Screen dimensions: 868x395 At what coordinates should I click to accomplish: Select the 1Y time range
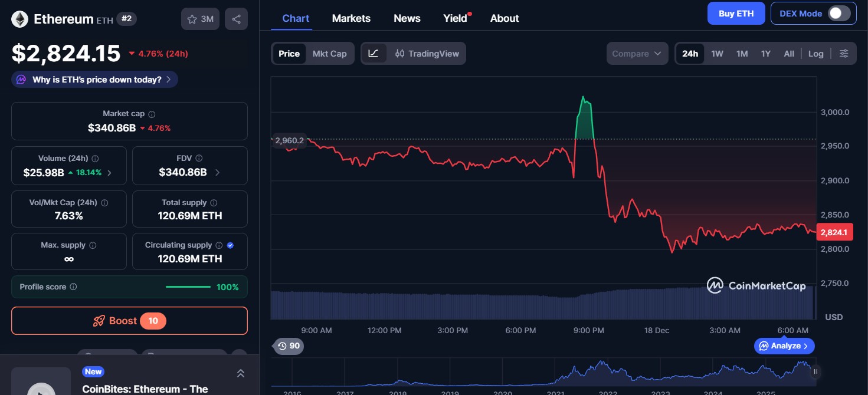point(765,53)
